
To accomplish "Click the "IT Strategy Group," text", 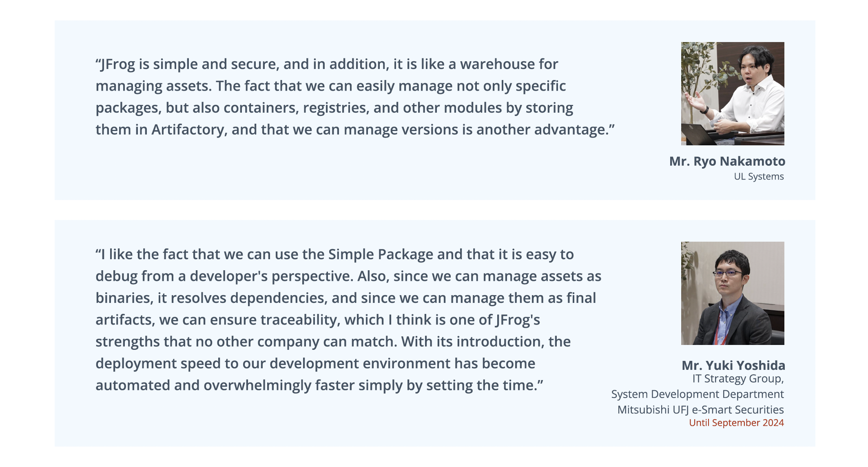I will click(x=738, y=379).
